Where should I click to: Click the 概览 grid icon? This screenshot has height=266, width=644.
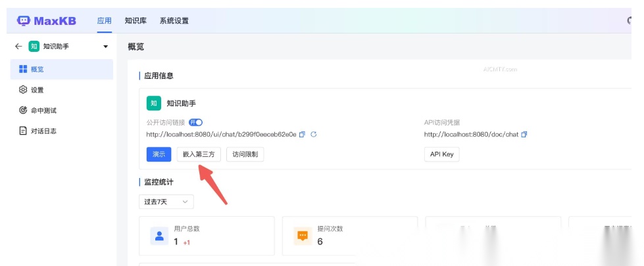point(23,69)
